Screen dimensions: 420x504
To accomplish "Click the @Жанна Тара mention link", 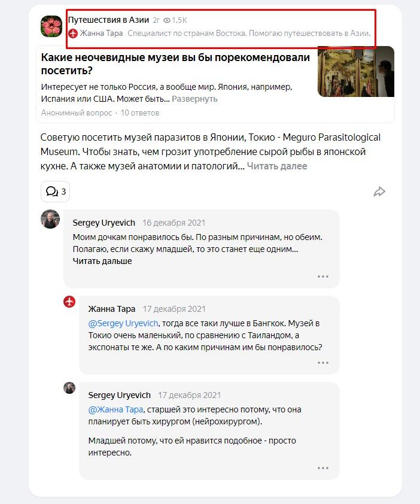I will point(115,409).
